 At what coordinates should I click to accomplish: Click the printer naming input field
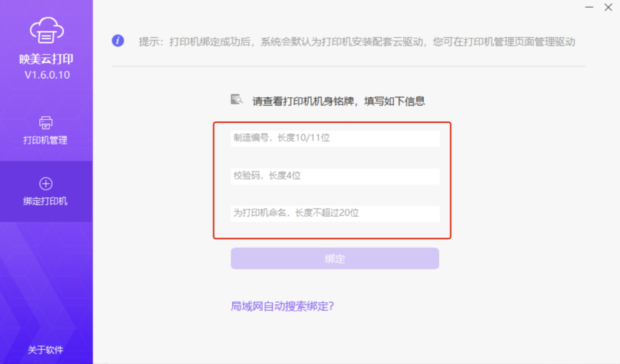coord(335,213)
